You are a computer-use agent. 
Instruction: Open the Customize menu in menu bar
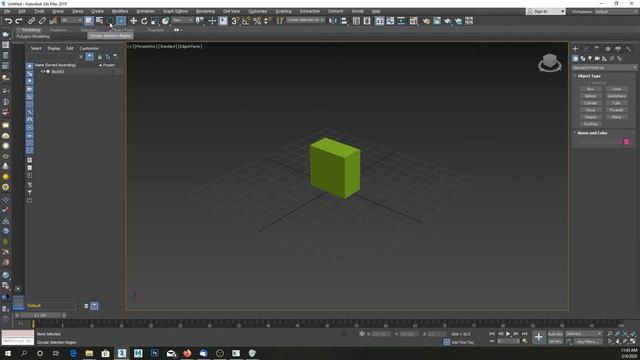258,11
